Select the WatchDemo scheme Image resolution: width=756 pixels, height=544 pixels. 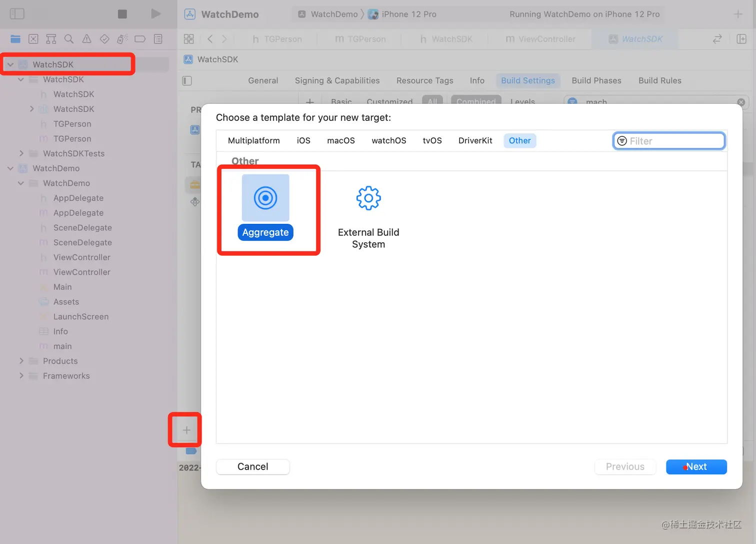[x=328, y=14]
